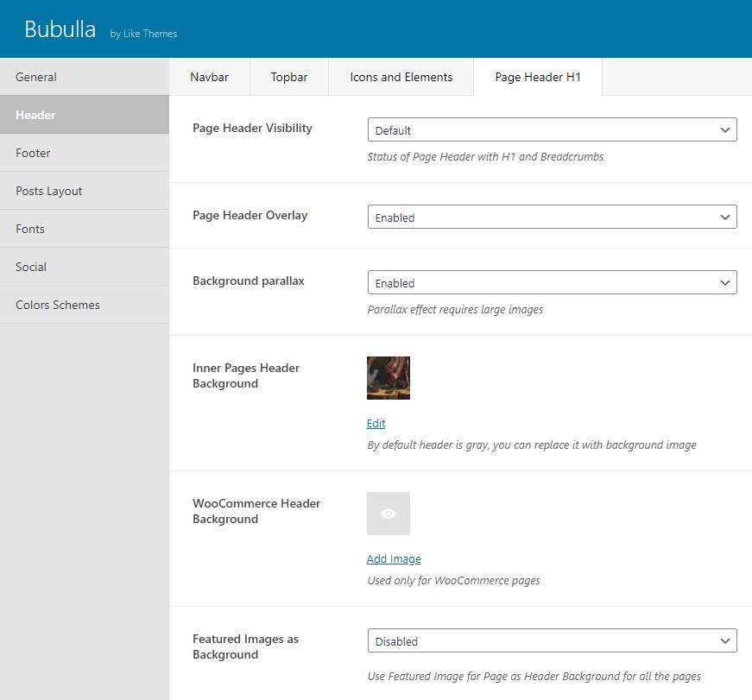Open the Colors Schemes section

[85, 305]
